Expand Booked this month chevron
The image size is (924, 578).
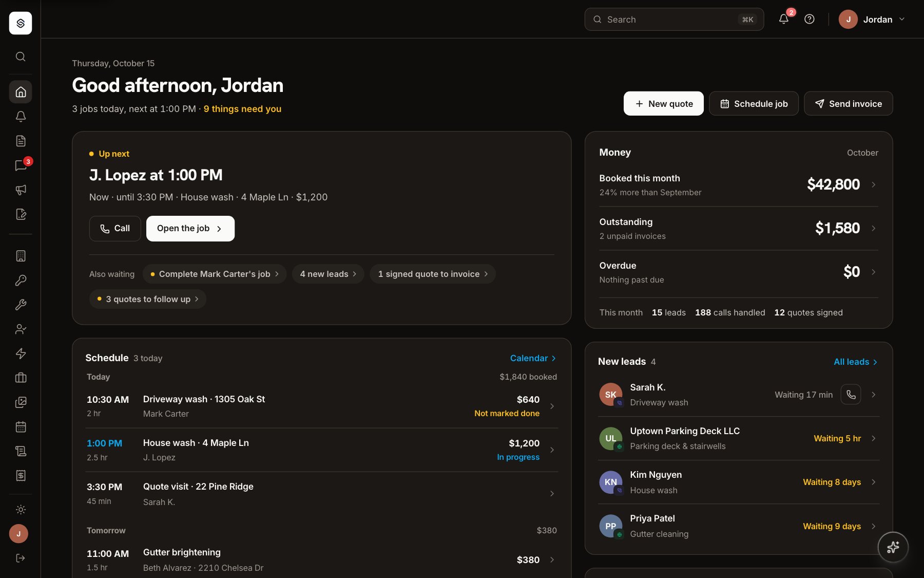point(873,184)
